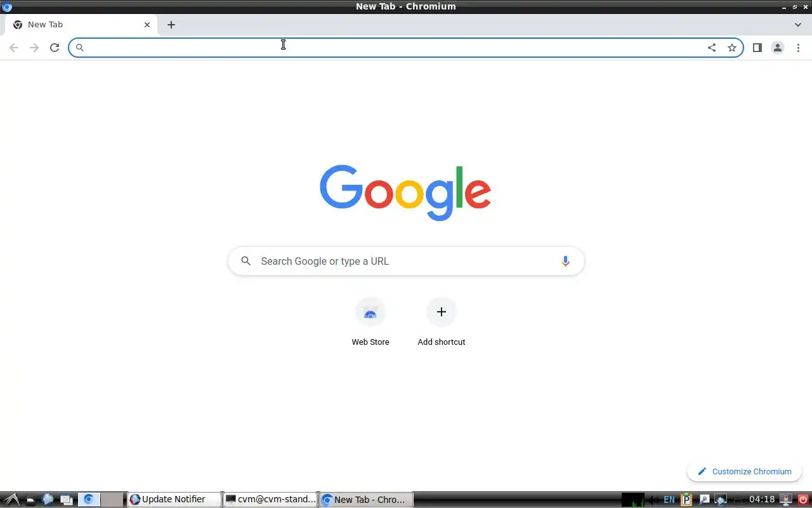812x508 pixels.
Task: Select the New Tab tab
Action: [x=81, y=25]
